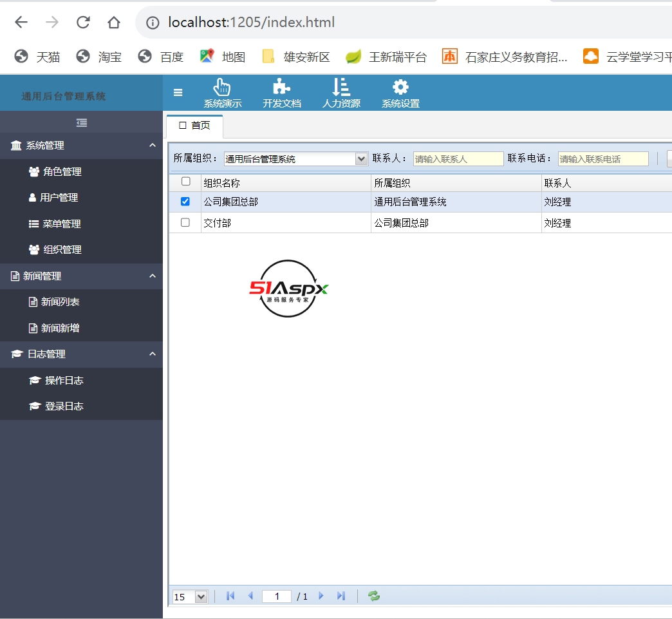Open the 淘宝 bookmark
Screen dimensions: 672x619
(x=99, y=57)
